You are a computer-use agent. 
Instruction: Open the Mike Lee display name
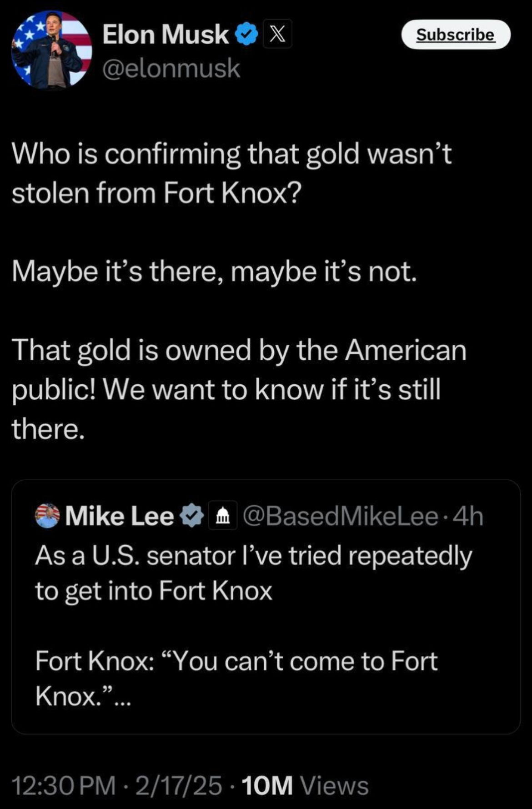pyautogui.click(x=120, y=516)
